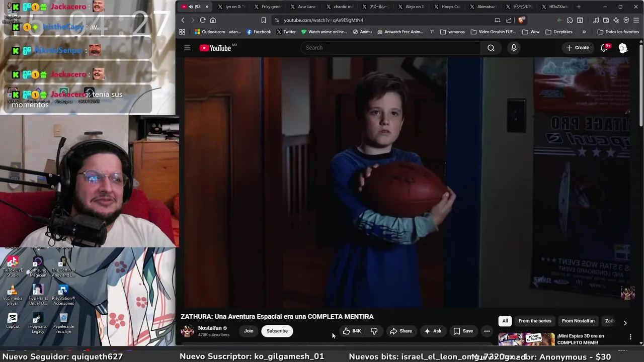Expand hidden bookmarks with double chevron
This screenshot has height=362, width=644.
point(584,32)
